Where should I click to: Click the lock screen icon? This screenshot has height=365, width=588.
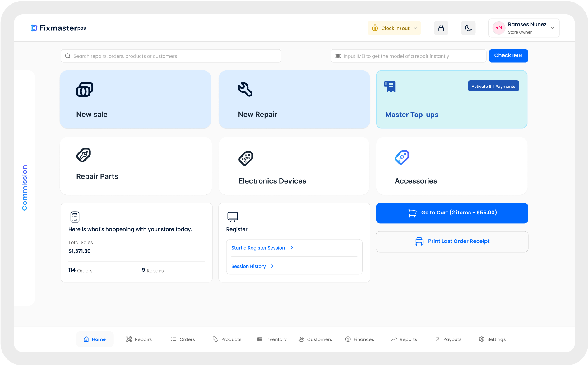[x=441, y=28]
